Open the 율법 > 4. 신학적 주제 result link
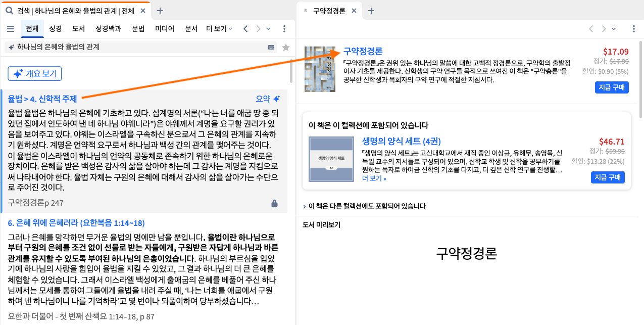 [42, 99]
